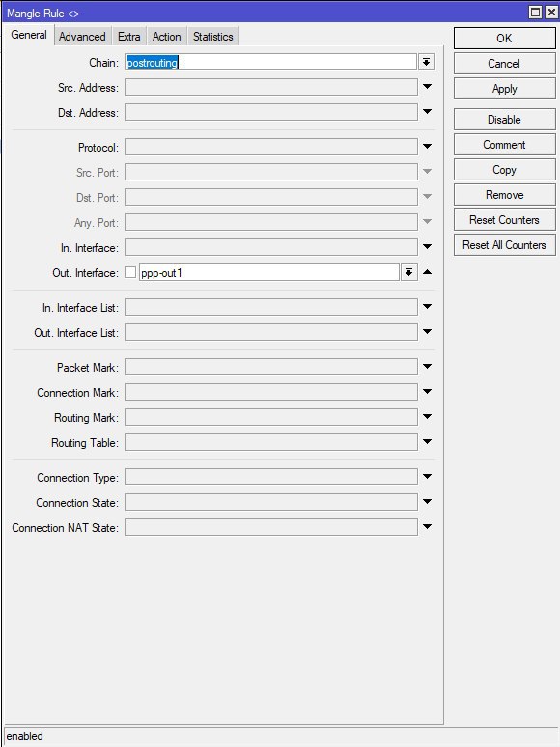View the Statistics tab
This screenshot has width=560, height=747.
[x=213, y=37]
